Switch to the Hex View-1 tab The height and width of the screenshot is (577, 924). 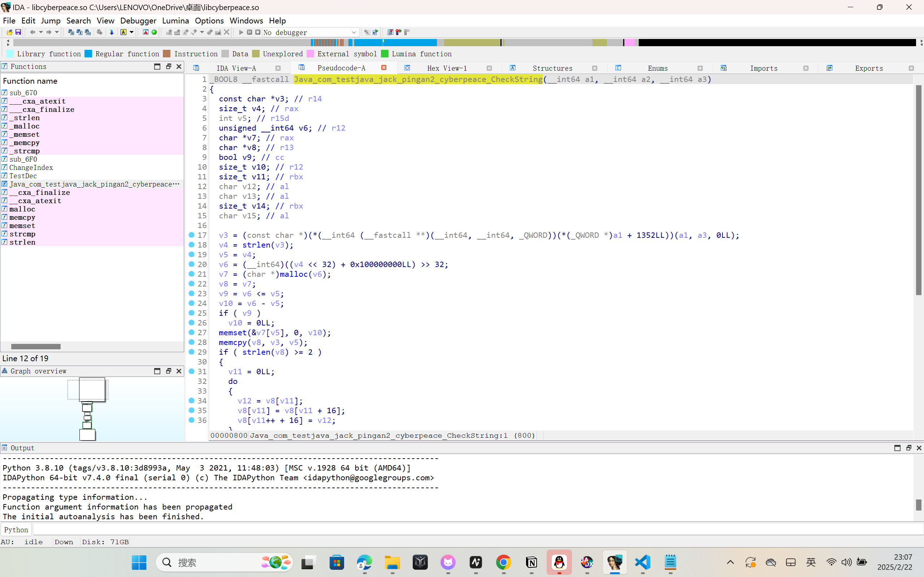point(447,68)
